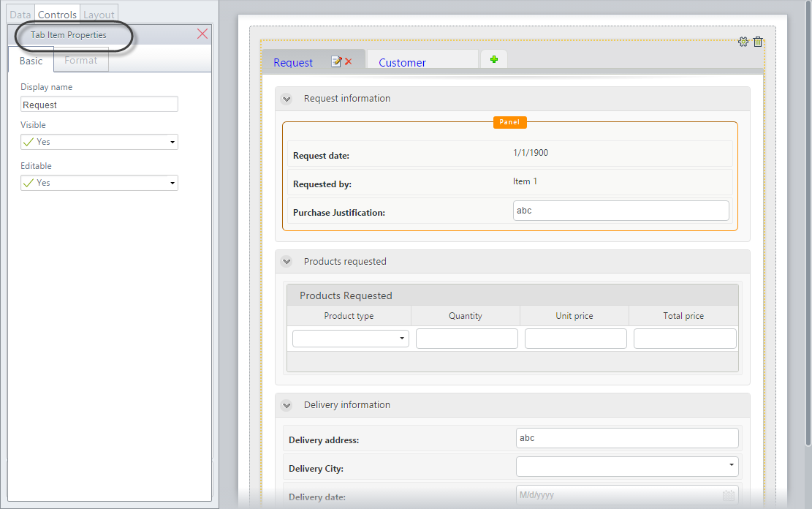The height and width of the screenshot is (509, 812).
Task: Select the orange Panel label badge
Action: tap(509, 122)
